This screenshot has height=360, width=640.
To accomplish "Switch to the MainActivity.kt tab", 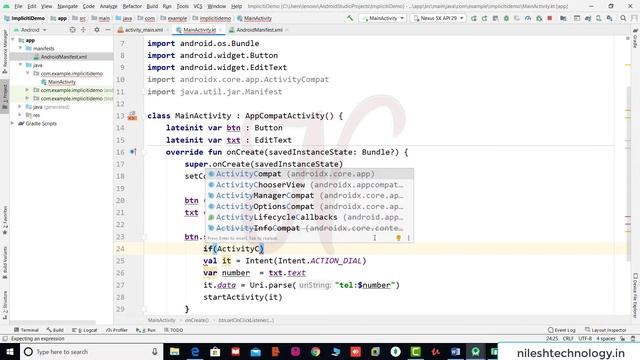I will coord(198,30).
